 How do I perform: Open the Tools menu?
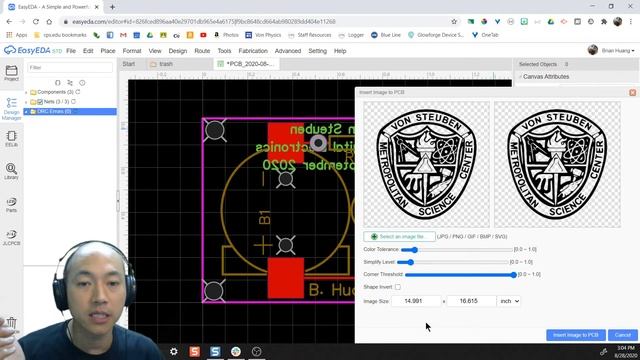(x=224, y=51)
